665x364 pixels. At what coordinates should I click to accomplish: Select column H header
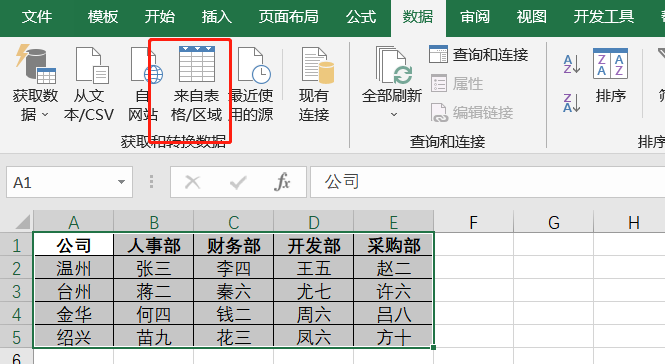click(630, 221)
